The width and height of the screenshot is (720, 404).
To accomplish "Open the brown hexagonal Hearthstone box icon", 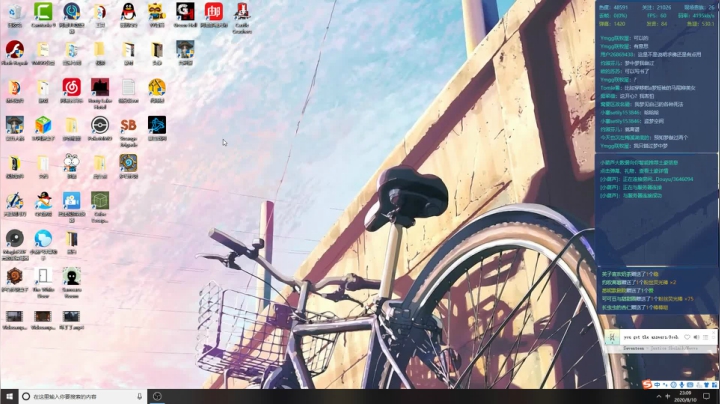I will 15,278.
